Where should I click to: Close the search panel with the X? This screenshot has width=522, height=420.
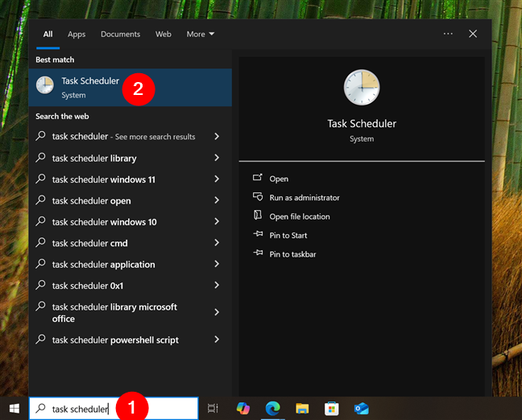[x=473, y=34]
